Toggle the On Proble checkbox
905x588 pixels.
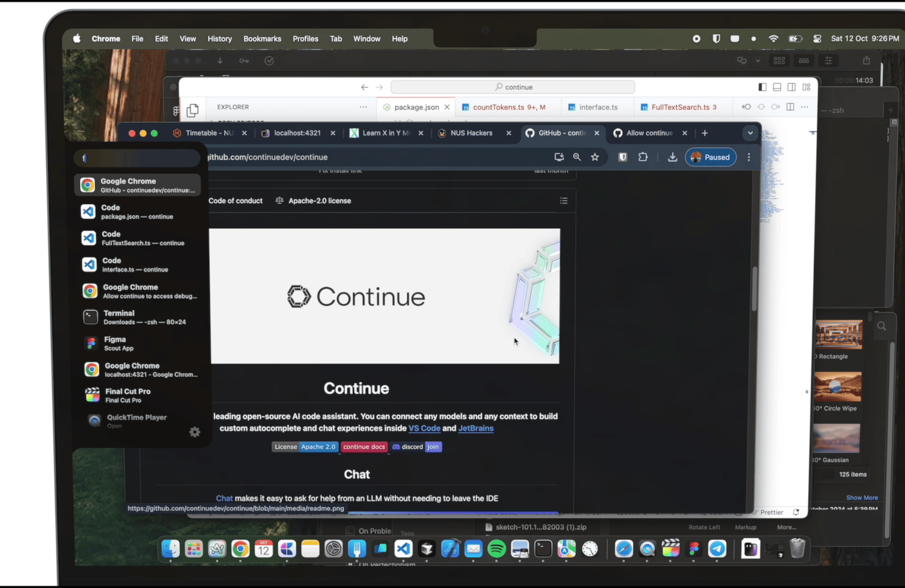pos(350,531)
